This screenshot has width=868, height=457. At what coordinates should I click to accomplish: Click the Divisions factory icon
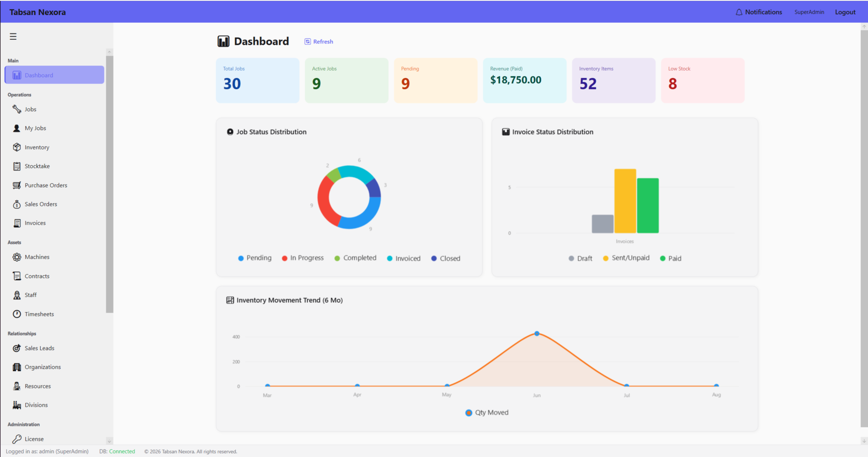17,405
